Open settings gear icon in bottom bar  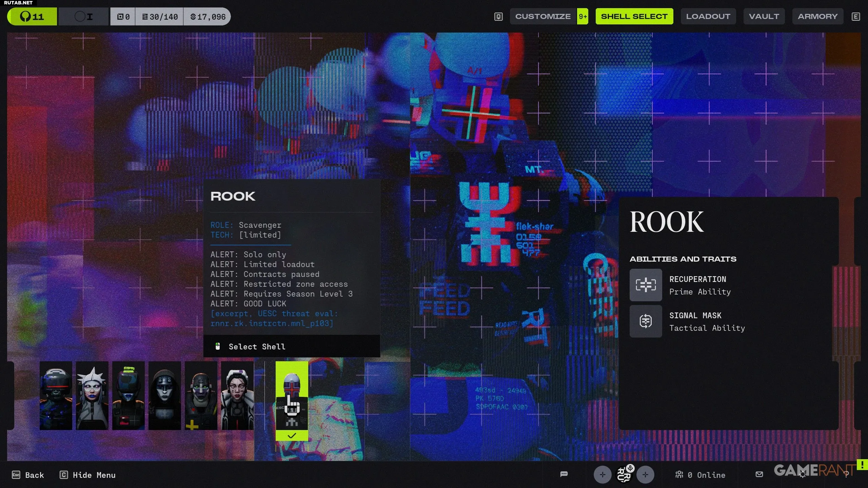click(803, 475)
